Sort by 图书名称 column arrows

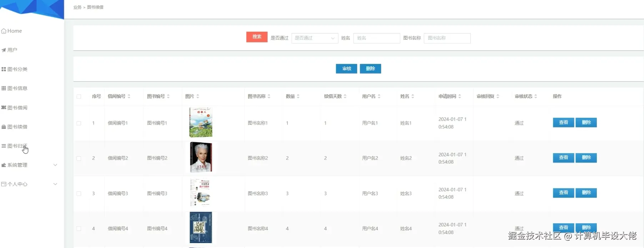tap(269, 96)
